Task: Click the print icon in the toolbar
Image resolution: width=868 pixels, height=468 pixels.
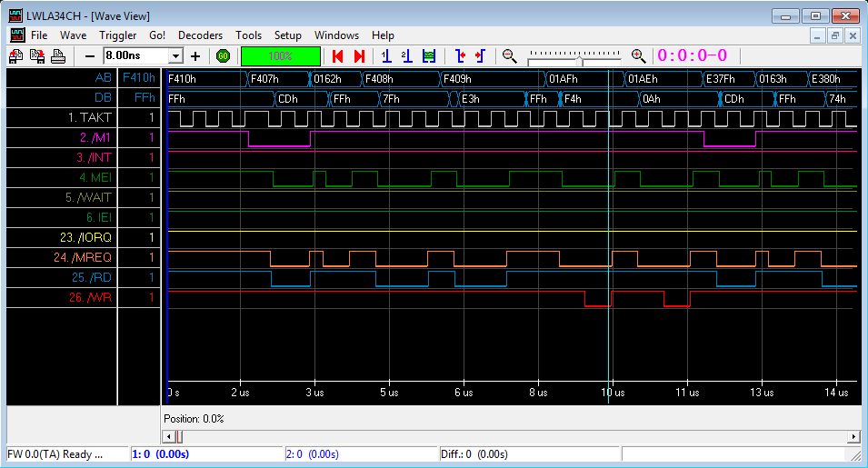Action: pos(57,56)
